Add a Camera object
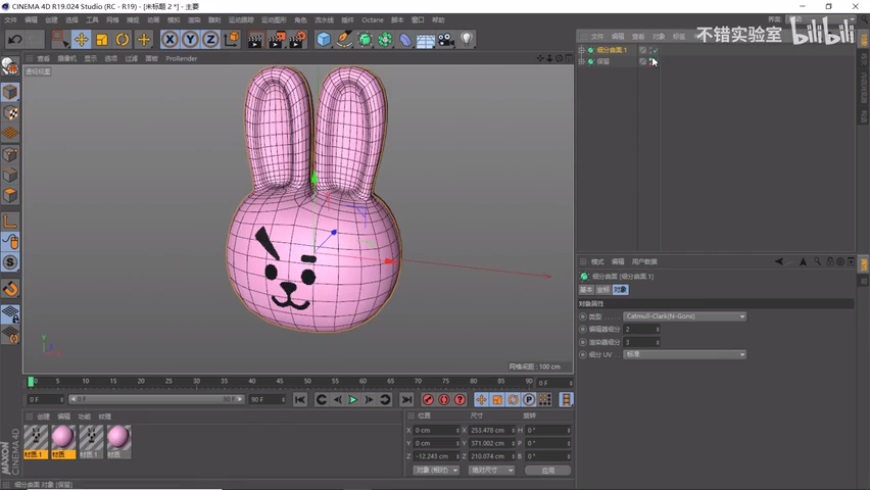870x490 pixels. tap(446, 39)
